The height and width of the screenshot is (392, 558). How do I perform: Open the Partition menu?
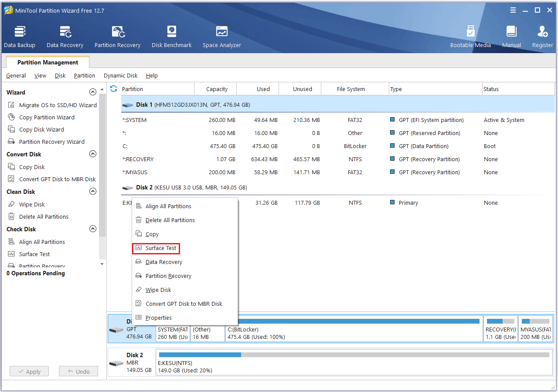[84, 76]
